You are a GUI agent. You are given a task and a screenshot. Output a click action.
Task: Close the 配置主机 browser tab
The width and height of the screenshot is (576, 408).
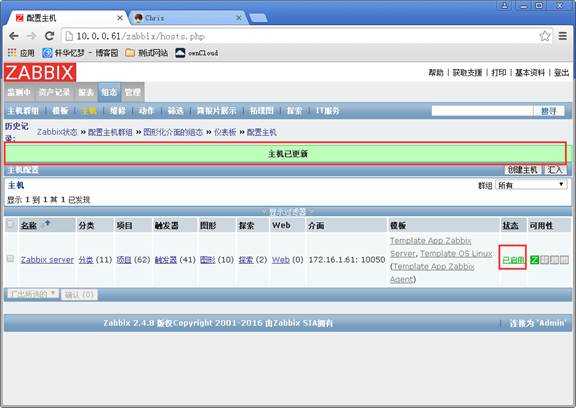[120, 18]
